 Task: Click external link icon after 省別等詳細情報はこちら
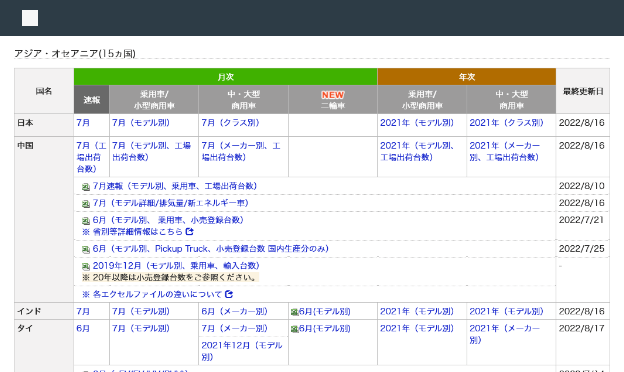(189, 231)
